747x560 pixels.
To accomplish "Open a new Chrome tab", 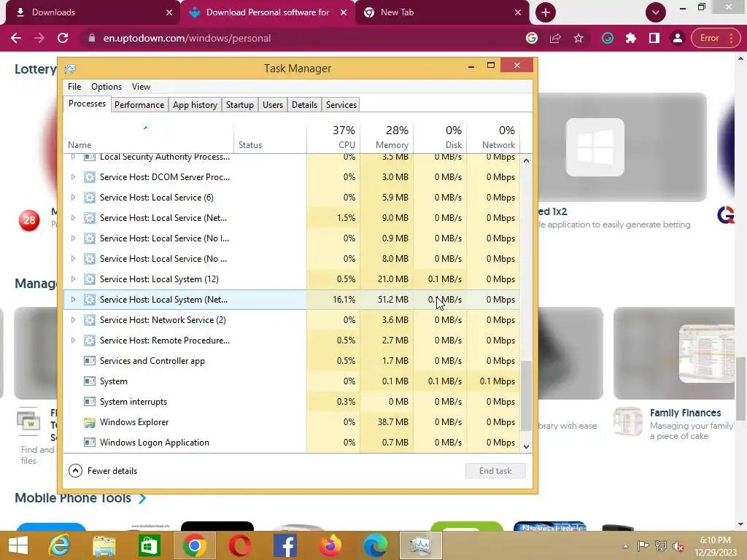I will (546, 12).
